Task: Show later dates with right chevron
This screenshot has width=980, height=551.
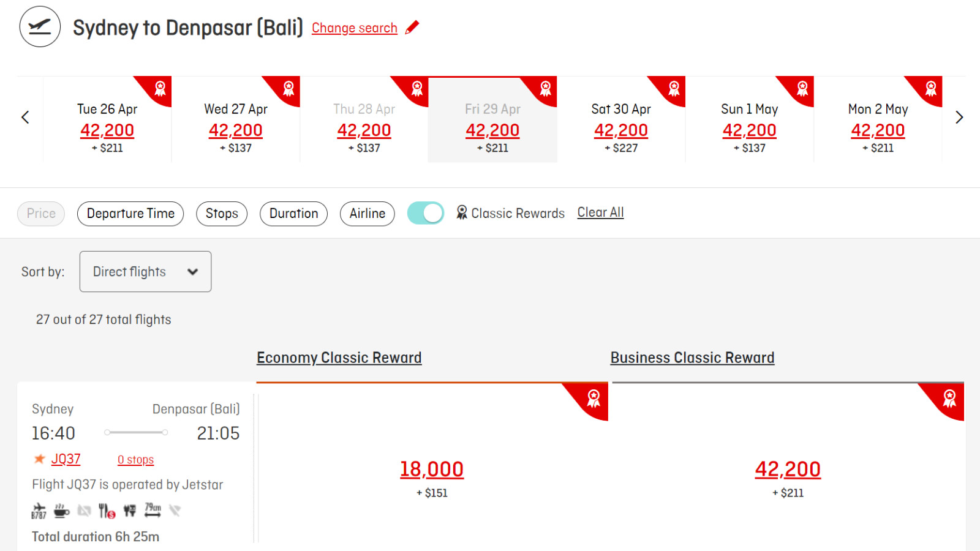Action: pos(959,118)
